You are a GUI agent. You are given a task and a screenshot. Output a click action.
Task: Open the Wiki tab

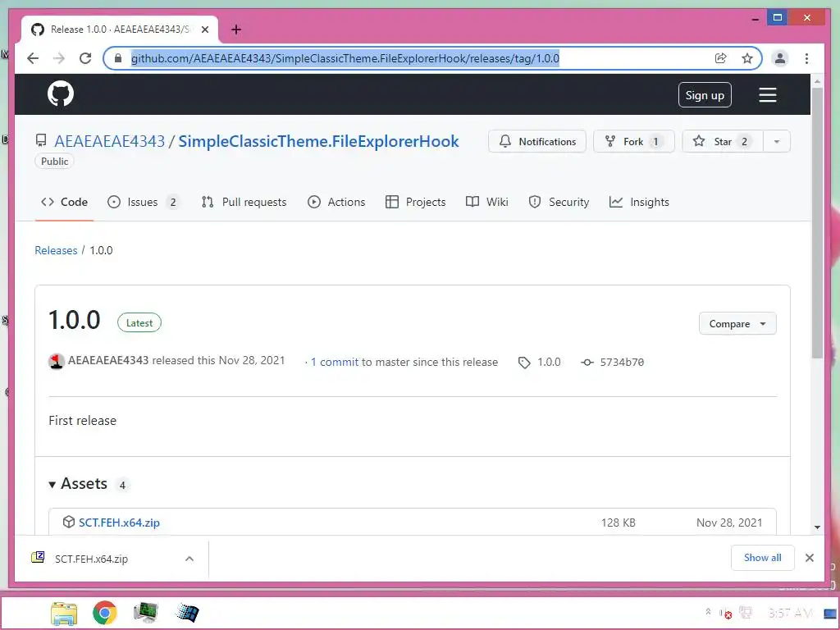tap(487, 202)
